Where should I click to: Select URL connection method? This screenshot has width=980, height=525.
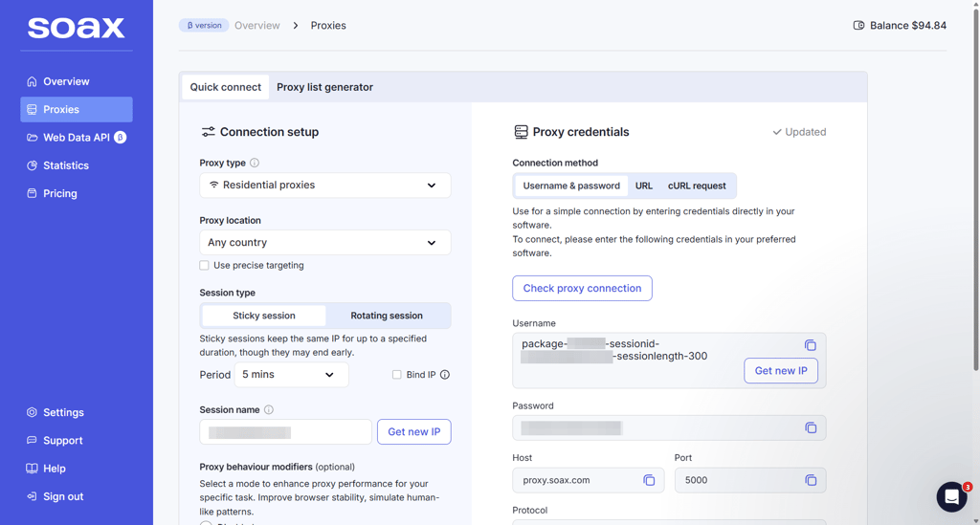click(x=644, y=186)
